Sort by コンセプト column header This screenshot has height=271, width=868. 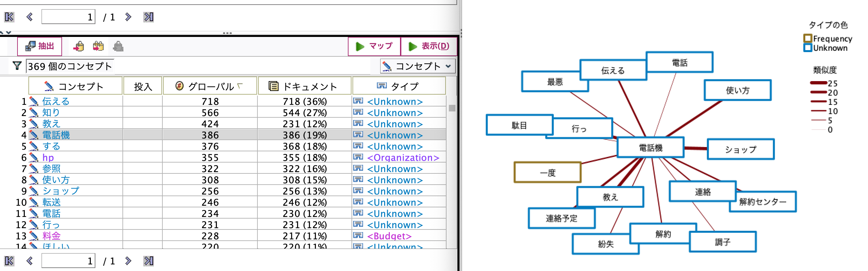tap(75, 86)
